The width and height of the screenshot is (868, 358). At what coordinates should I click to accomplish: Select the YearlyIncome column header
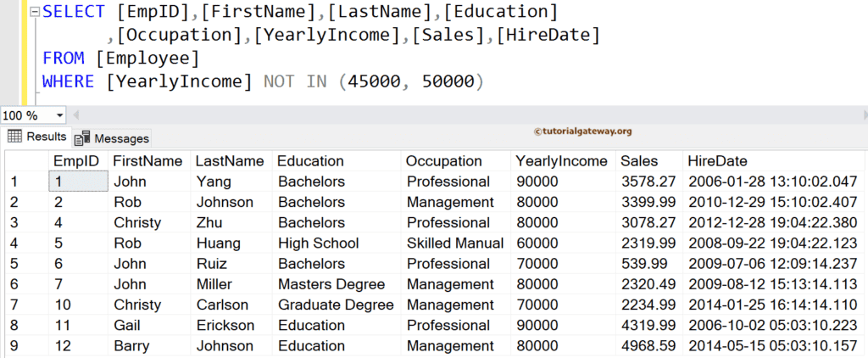[x=561, y=161]
